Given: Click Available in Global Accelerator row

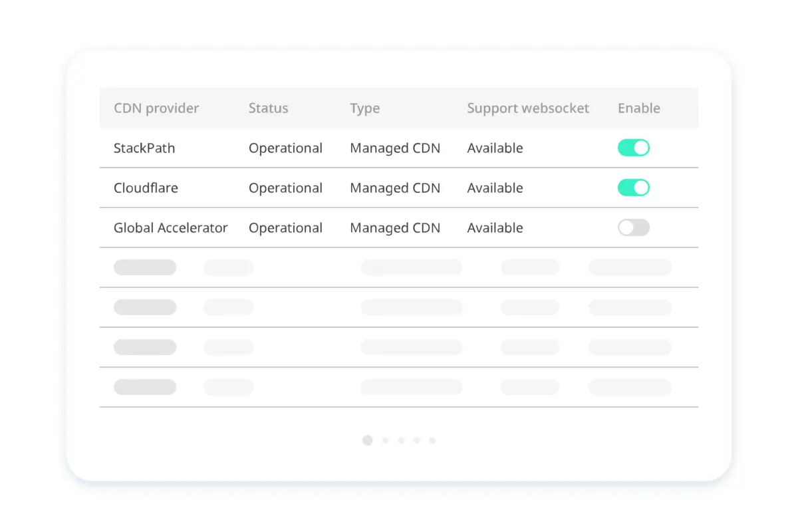Looking at the screenshot, I should tap(495, 227).
